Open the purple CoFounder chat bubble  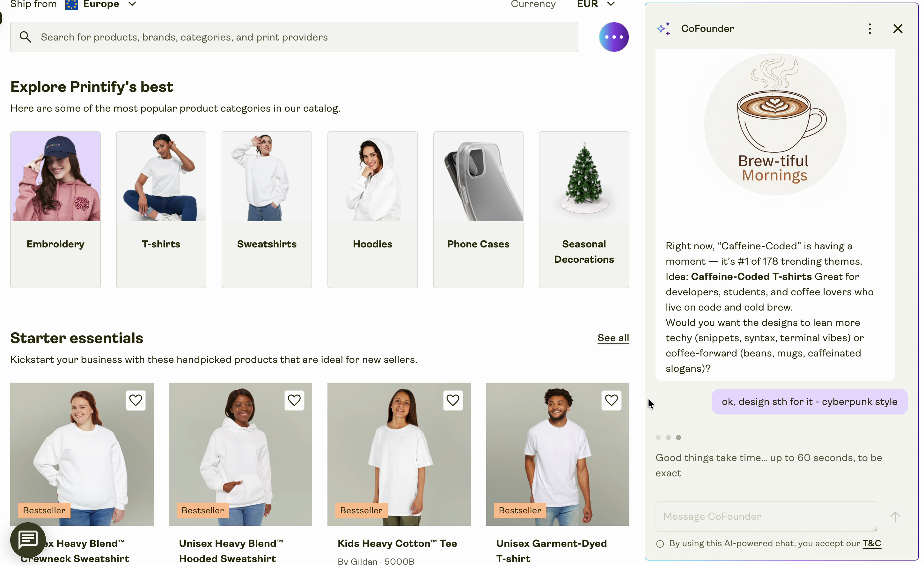613,37
